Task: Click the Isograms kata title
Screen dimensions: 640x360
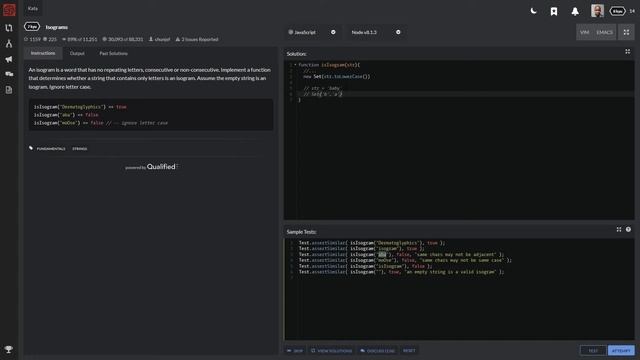Action: [x=57, y=27]
